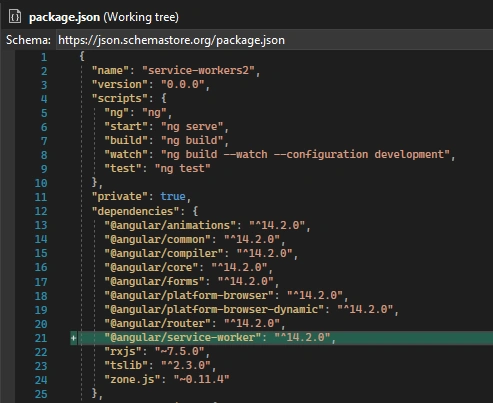Click the "rxjs" key
493x403 pixels.
coord(123,351)
